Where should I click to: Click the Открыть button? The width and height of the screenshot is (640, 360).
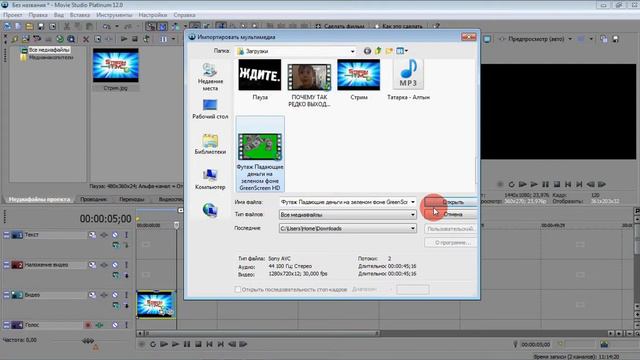[451, 202]
